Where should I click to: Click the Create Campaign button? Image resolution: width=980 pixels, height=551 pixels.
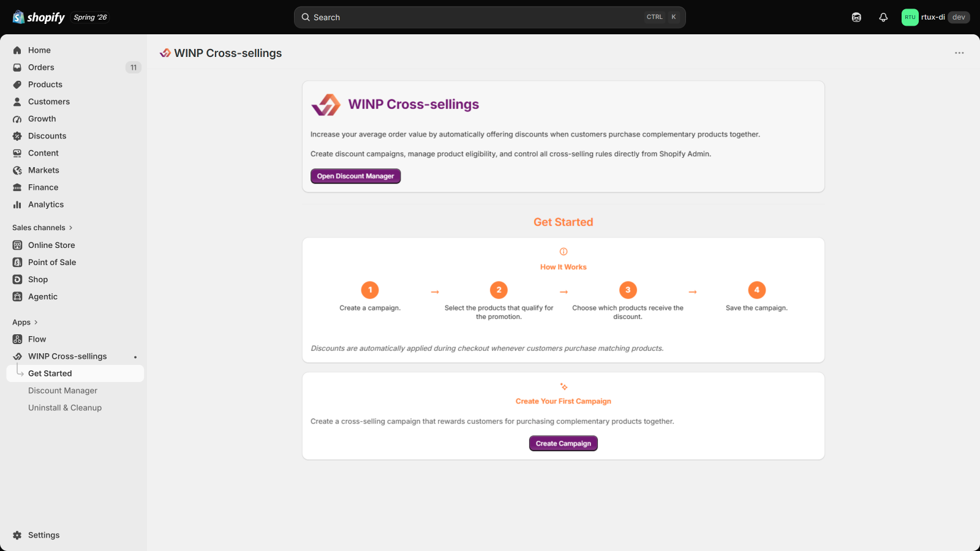point(563,443)
